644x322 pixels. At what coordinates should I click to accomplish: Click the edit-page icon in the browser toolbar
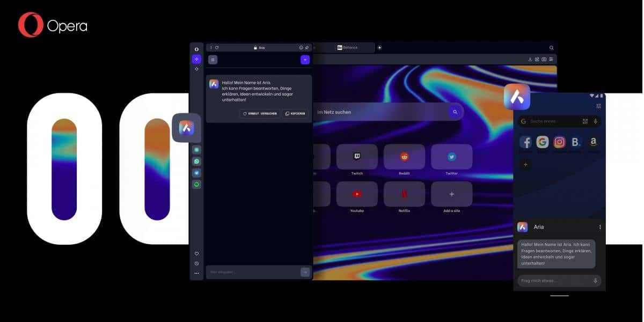tap(537, 59)
